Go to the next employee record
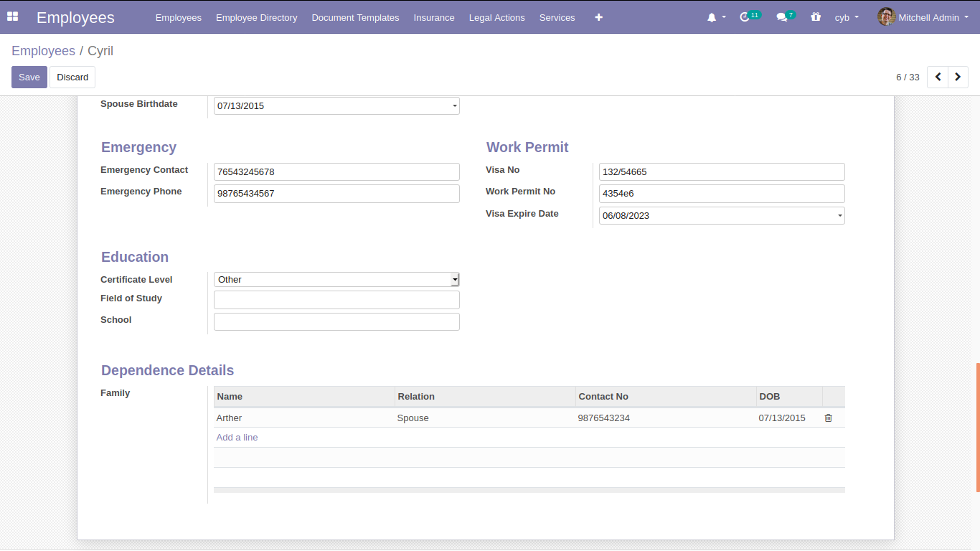 (958, 77)
